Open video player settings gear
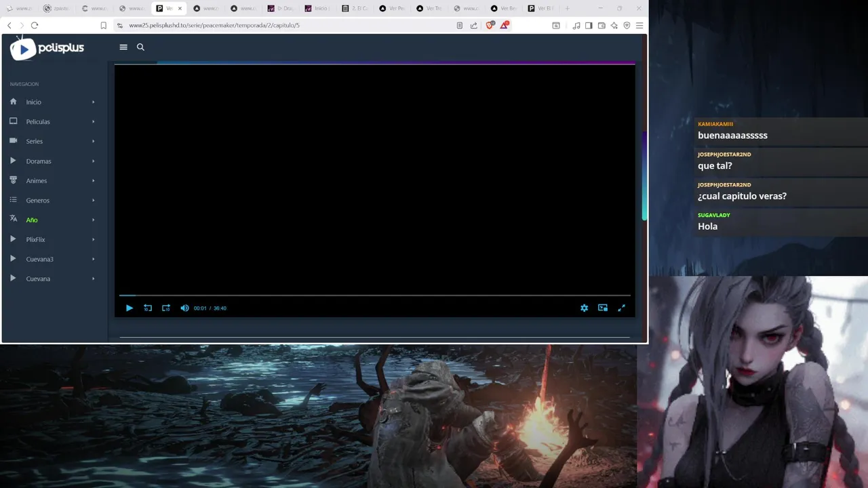The image size is (868, 488). [584, 308]
